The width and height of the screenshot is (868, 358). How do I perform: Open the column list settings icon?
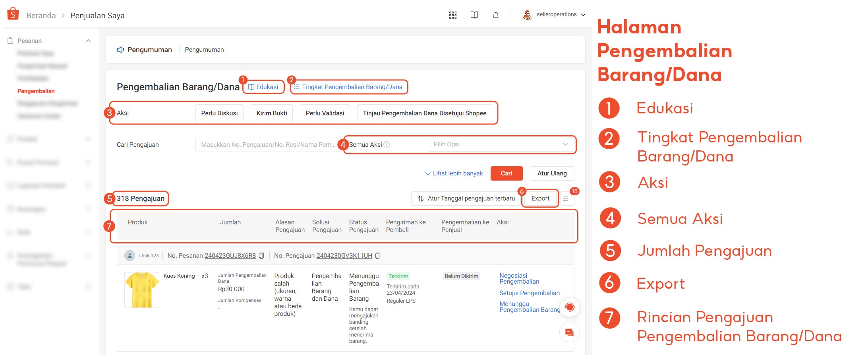point(565,198)
